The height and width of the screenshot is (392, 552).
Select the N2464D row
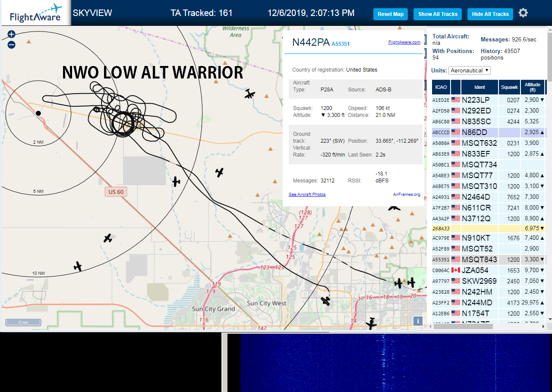(489, 197)
